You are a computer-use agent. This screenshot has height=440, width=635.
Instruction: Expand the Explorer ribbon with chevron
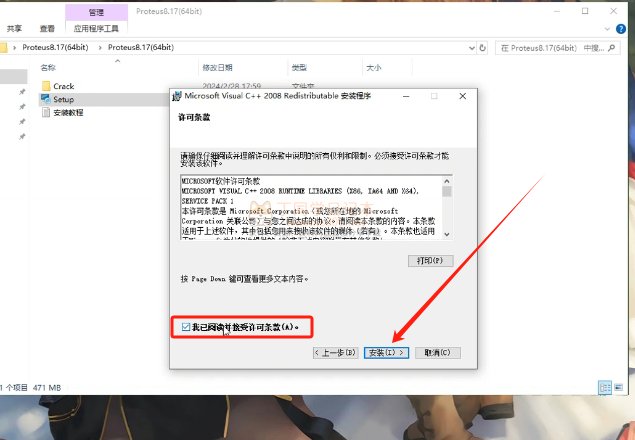(607, 29)
